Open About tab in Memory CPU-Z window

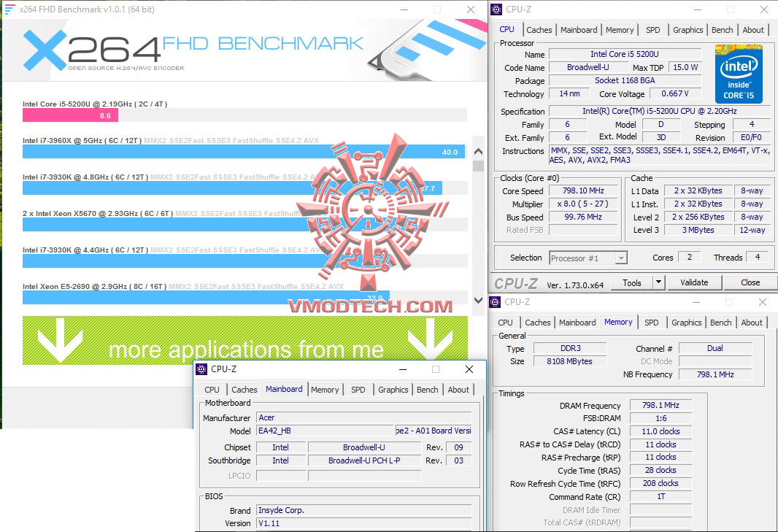(x=752, y=323)
